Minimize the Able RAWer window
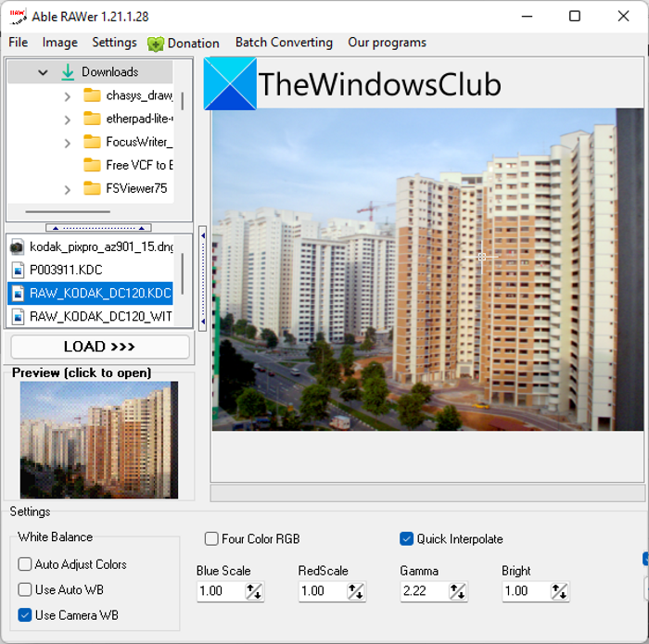 [527, 17]
